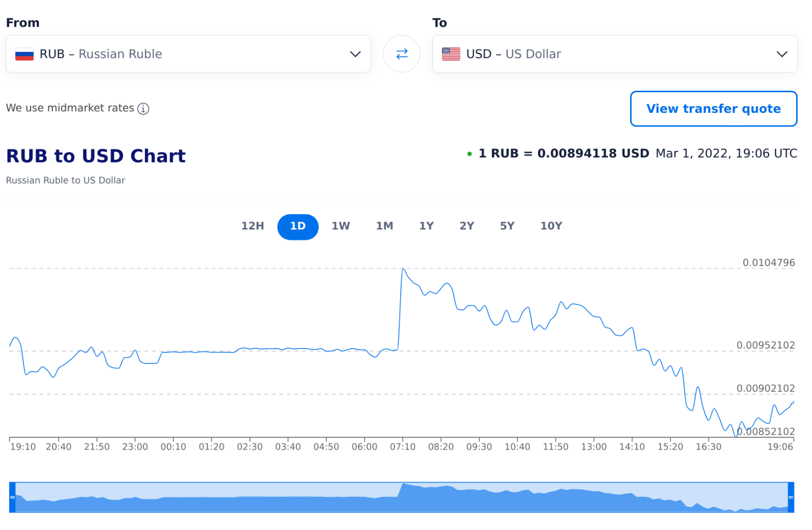
Task: Switch chart to 12H range
Action: click(253, 226)
